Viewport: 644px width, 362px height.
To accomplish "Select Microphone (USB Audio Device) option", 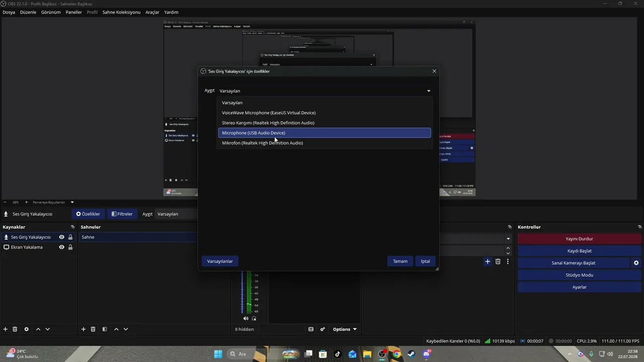I will 325,133.
